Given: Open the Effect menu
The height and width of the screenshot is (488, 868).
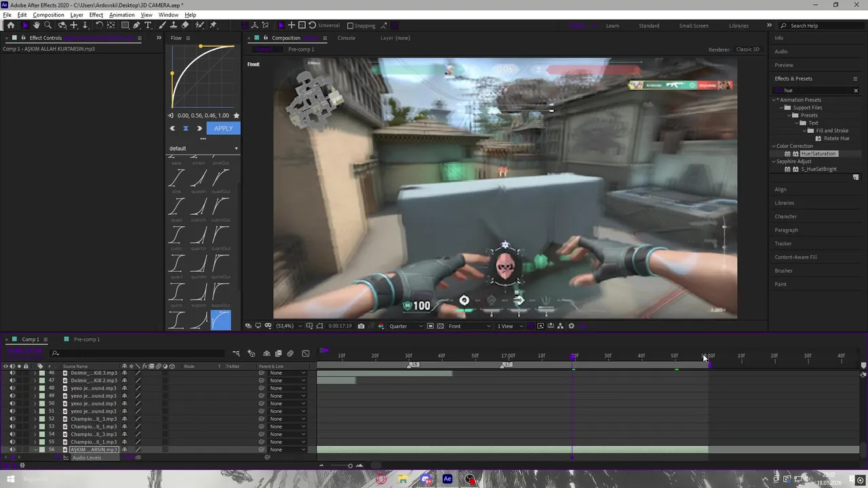Looking at the screenshot, I should (96, 15).
